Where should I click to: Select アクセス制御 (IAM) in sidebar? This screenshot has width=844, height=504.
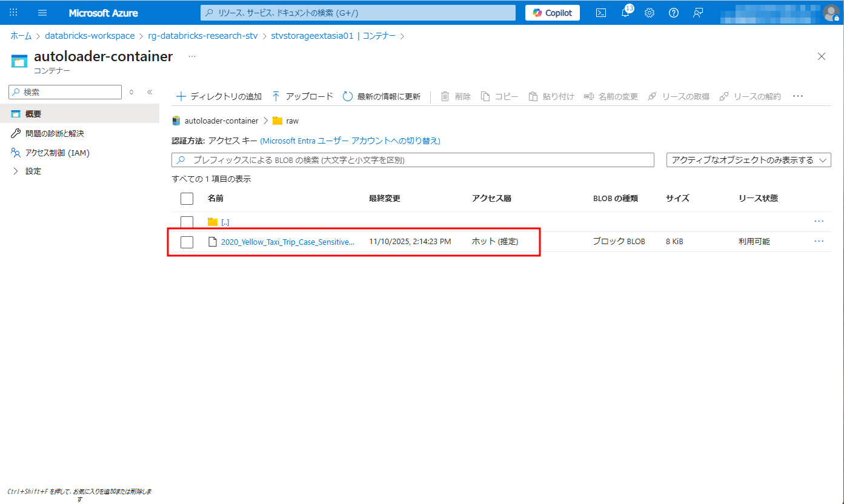point(57,153)
